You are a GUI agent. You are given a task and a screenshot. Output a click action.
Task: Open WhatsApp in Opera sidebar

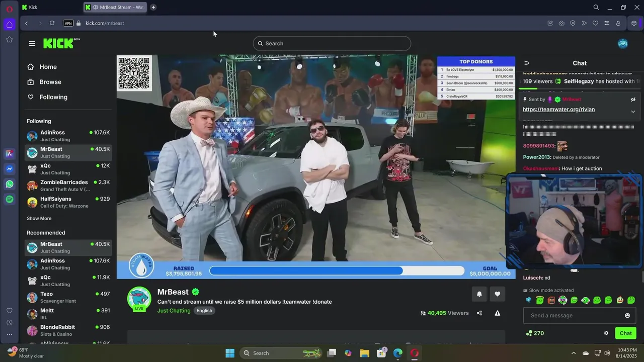(x=10, y=185)
